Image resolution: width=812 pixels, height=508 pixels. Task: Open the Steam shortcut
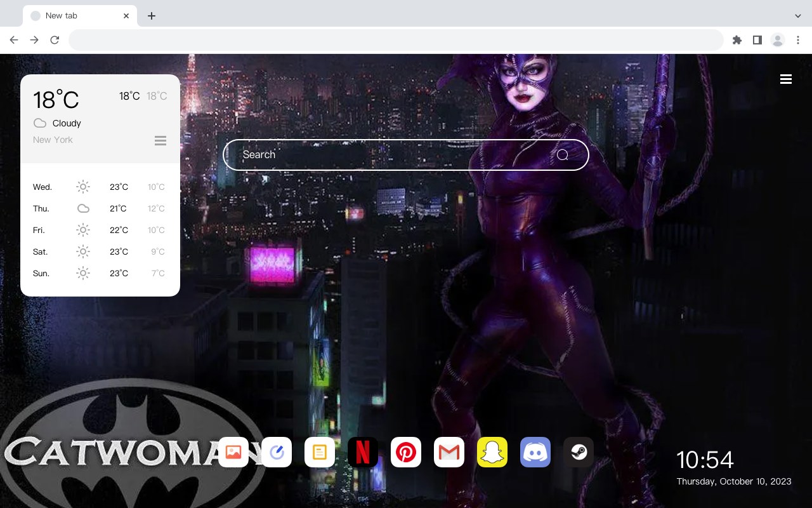coord(579,452)
